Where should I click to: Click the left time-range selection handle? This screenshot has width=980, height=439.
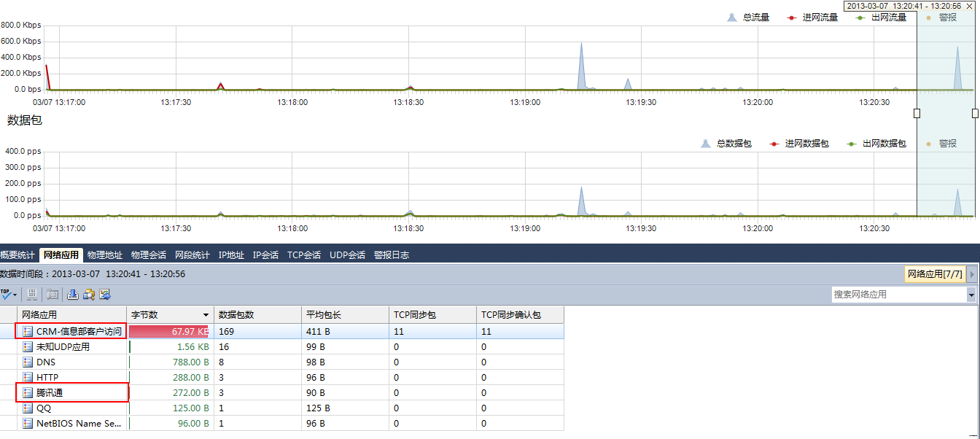coord(917,113)
